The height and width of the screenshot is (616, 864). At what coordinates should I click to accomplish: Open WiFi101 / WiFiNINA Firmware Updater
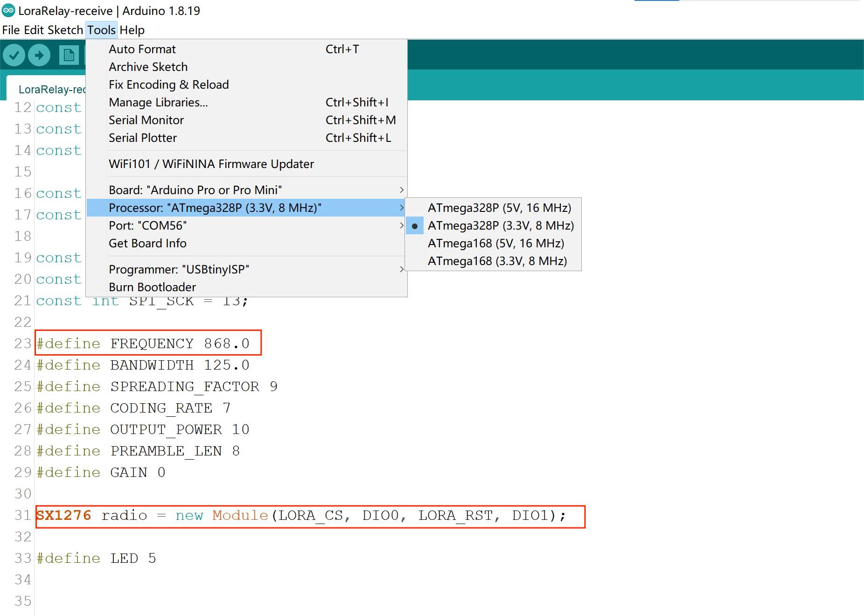(x=247, y=164)
